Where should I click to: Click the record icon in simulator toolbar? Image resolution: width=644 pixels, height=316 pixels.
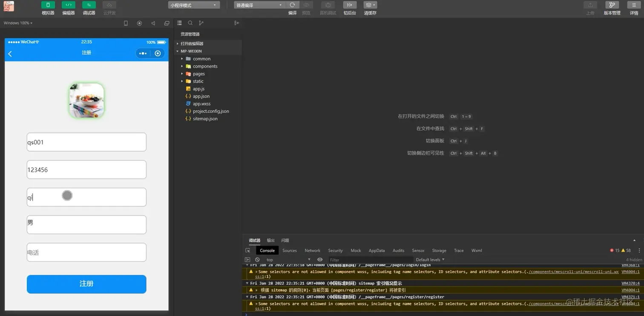coord(139,23)
